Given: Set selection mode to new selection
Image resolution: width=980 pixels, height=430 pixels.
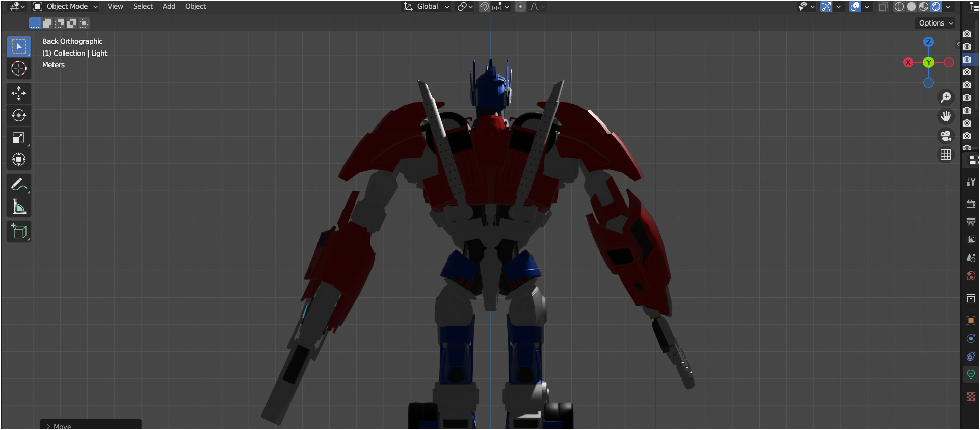Looking at the screenshot, I should (x=35, y=23).
